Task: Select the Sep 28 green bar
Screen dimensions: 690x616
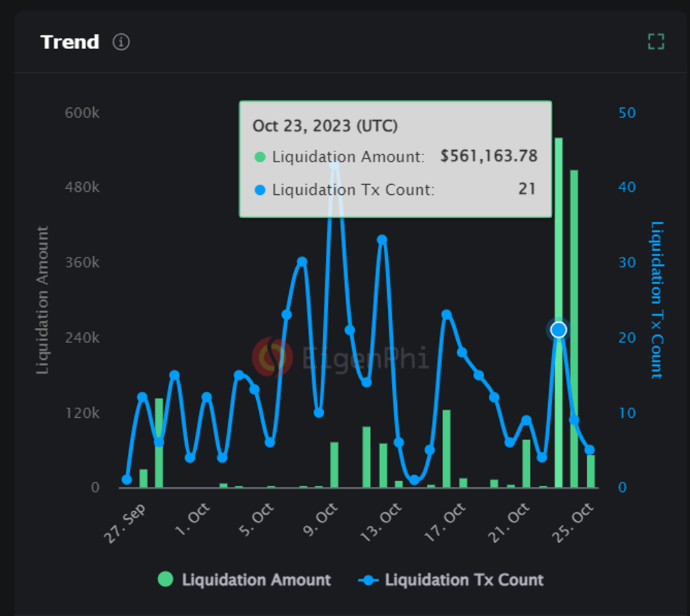Action: 159,442
